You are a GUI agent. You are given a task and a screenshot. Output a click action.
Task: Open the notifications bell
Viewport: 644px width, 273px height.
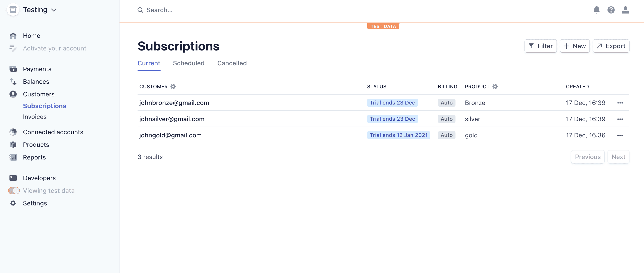(x=596, y=10)
